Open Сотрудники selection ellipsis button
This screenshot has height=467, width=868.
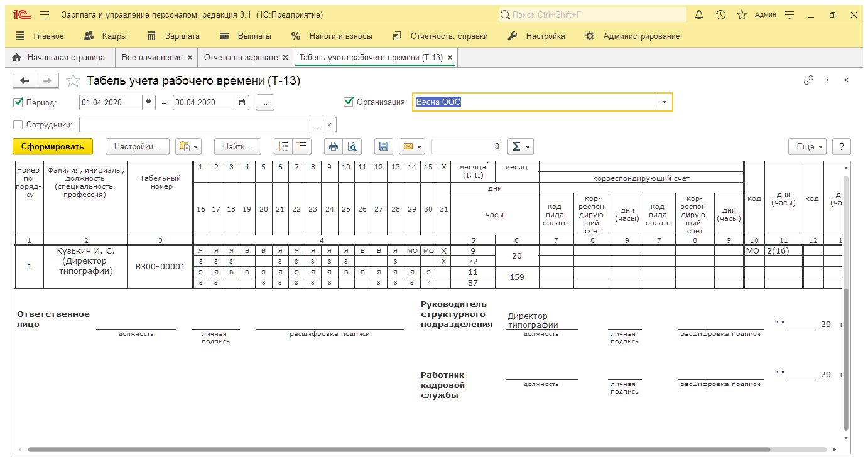coord(317,124)
